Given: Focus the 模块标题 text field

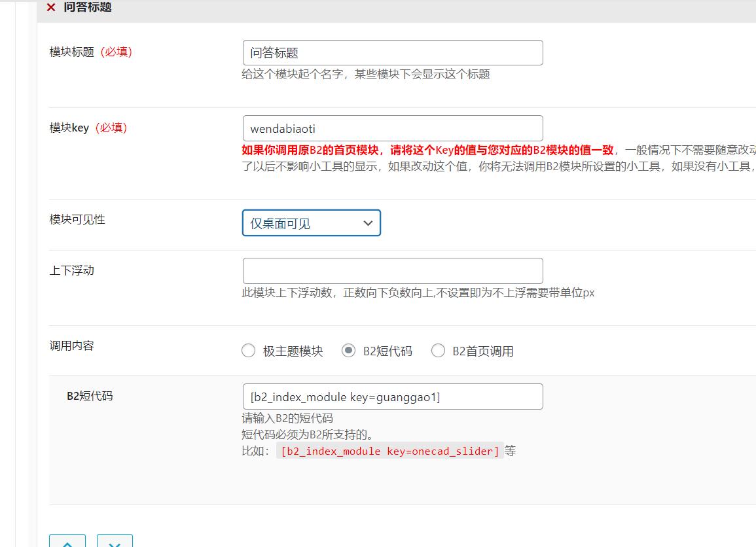Looking at the screenshot, I should click(x=392, y=53).
